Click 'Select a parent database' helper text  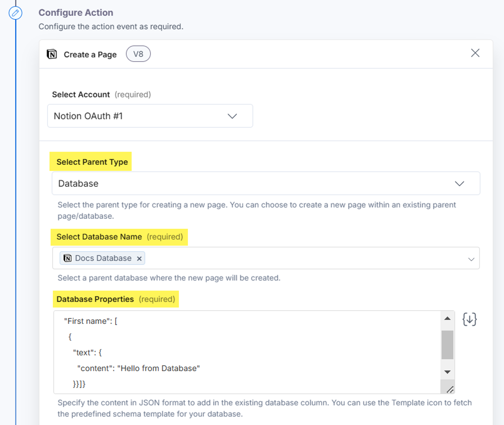169,278
